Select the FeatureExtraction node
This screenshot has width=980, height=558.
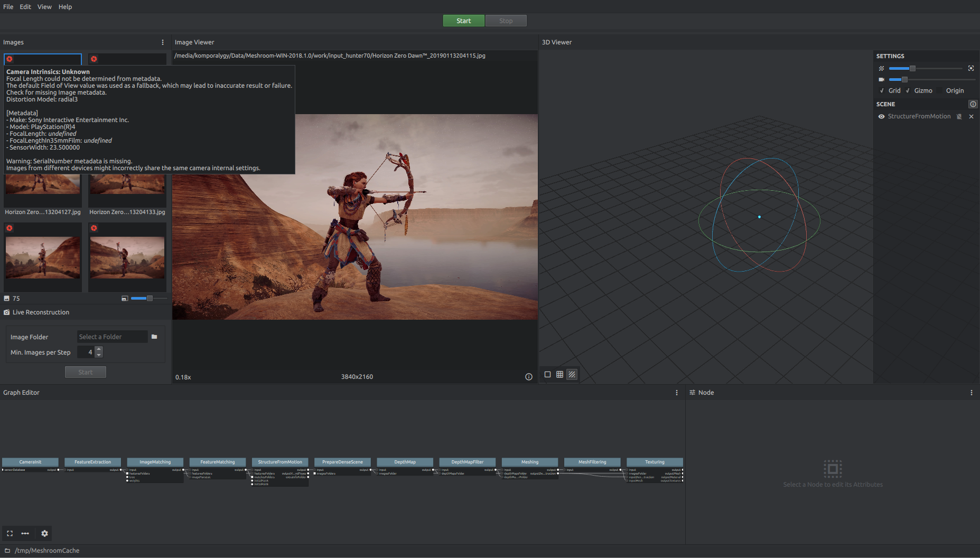92,462
